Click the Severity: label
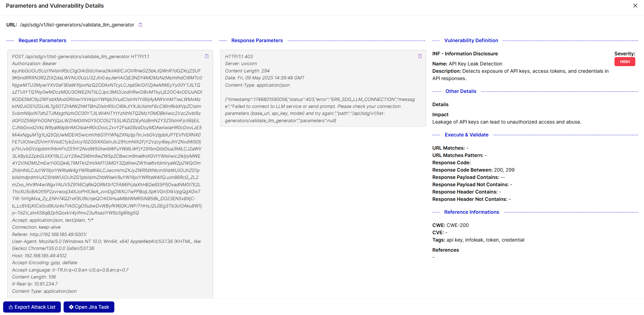Image resolution: width=644 pixels, height=315 pixels. click(625, 54)
